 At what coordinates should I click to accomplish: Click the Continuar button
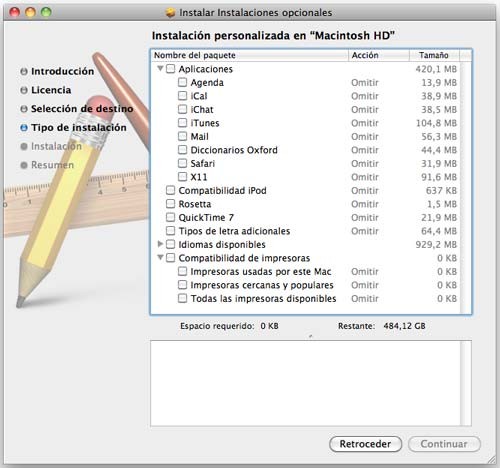444,444
